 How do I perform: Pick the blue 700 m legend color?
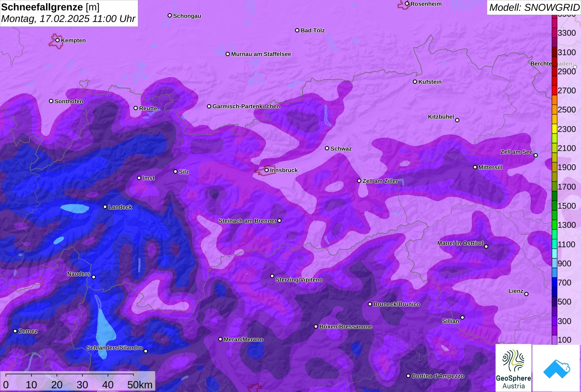tap(554, 282)
